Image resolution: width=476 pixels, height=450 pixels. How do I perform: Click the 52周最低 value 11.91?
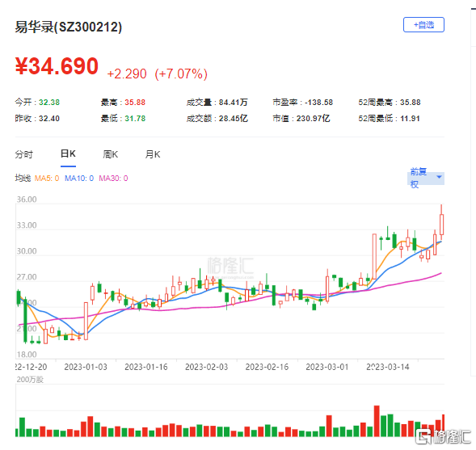(x=410, y=119)
